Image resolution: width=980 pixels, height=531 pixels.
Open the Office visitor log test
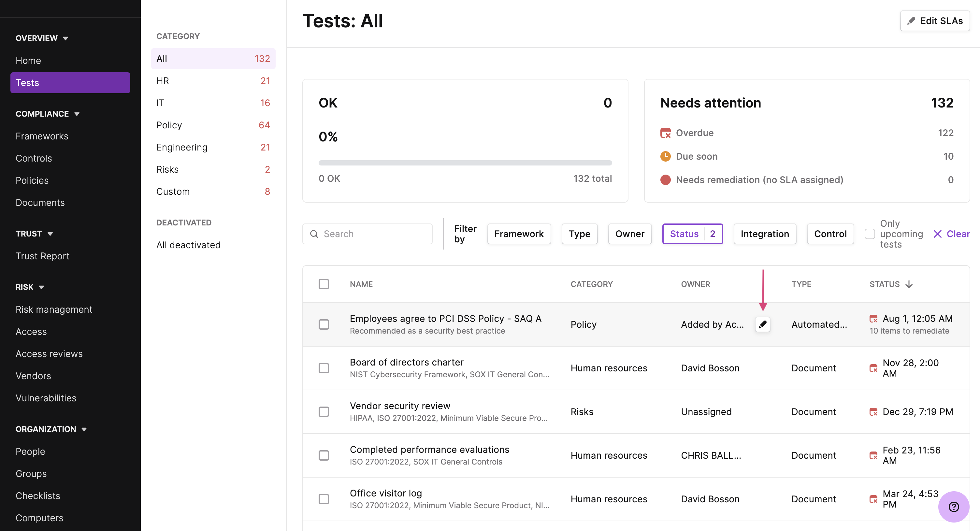coord(386,493)
